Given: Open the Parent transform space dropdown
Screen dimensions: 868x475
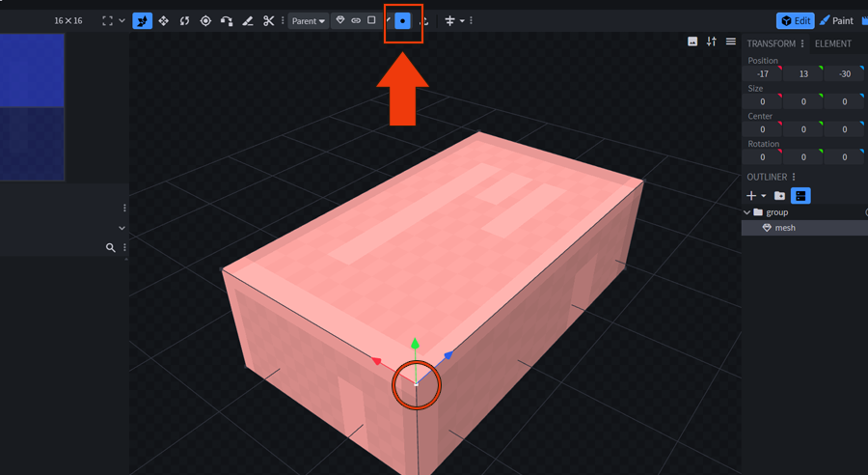Looking at the screenshot, I should coord(308,20).
